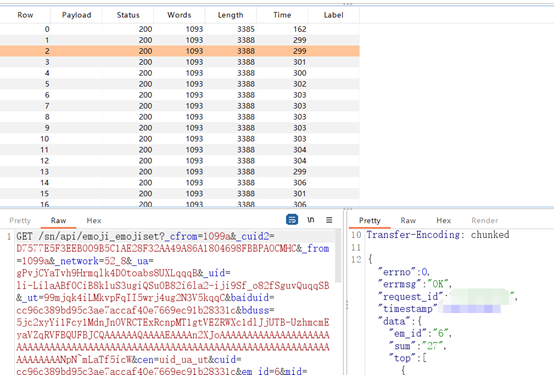Click the "top" array key in response
Viewport: 554px width, 375px height.
coord(403,358)
